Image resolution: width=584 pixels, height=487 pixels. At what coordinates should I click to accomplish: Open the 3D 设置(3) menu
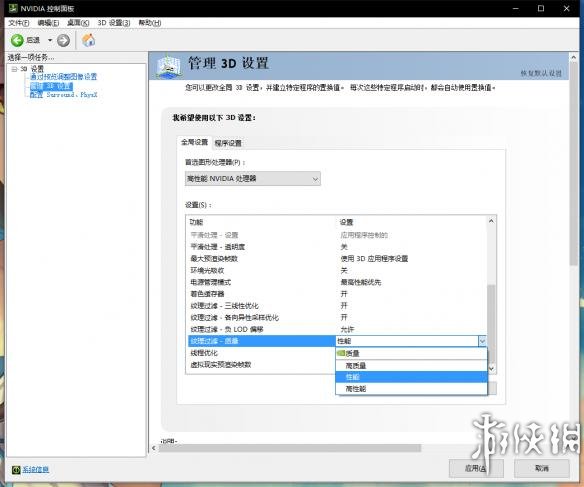point(114,23)
